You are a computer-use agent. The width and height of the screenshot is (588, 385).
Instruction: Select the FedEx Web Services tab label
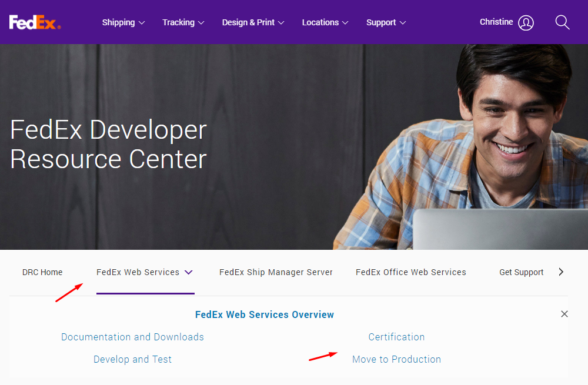click(x=138, y=272)
